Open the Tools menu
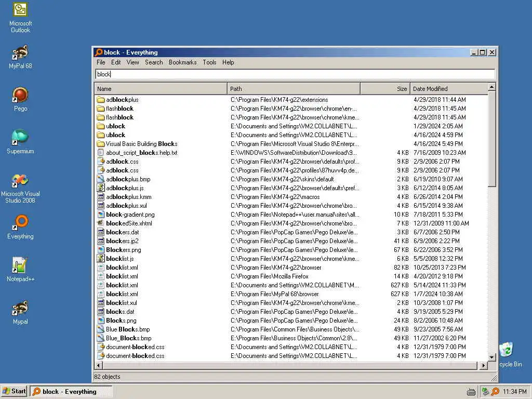The width and height of the screenshot is (532, 399). pos(209,62)
